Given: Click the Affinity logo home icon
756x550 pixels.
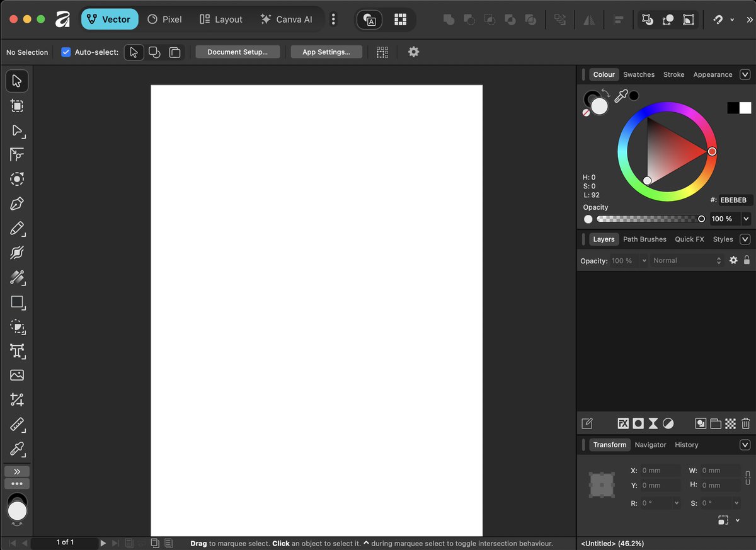Looking at the screenshot, I should pos(62,19).
